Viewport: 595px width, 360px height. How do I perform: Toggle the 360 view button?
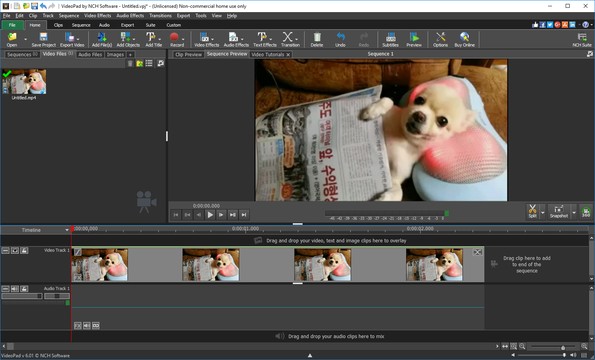[586, 211]
